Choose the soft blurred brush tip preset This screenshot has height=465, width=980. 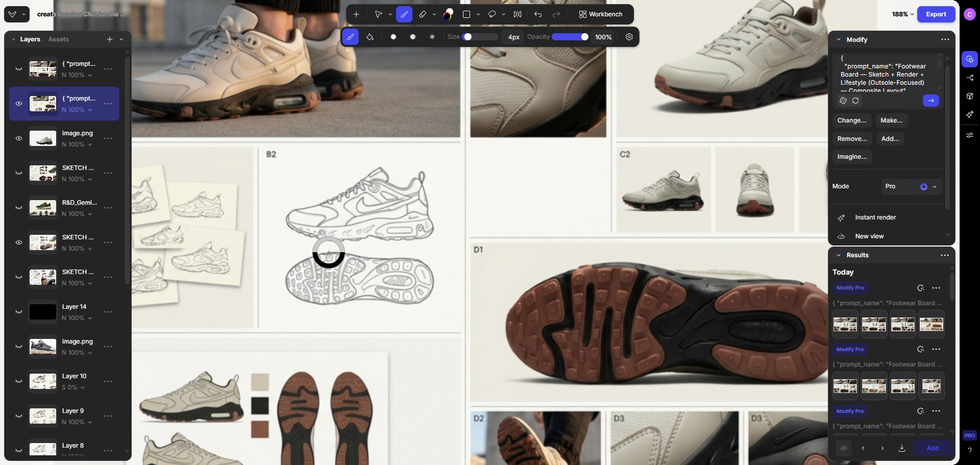point(432,37)
